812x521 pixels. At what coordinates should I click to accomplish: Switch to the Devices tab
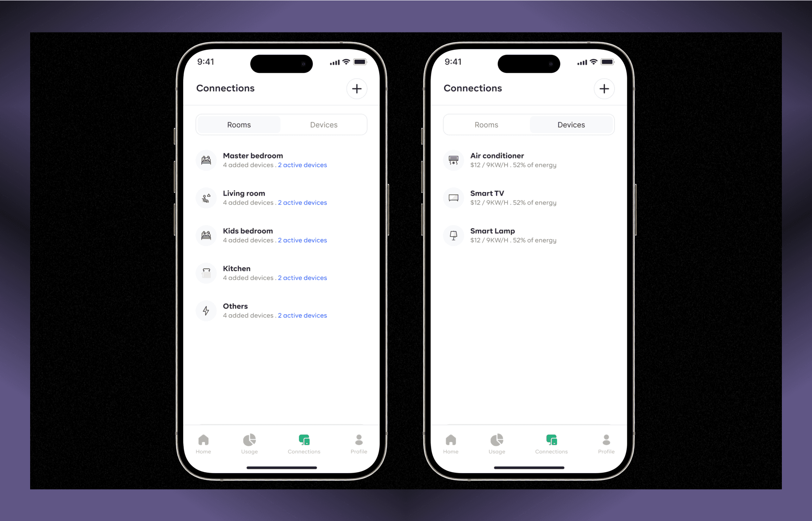325,125
